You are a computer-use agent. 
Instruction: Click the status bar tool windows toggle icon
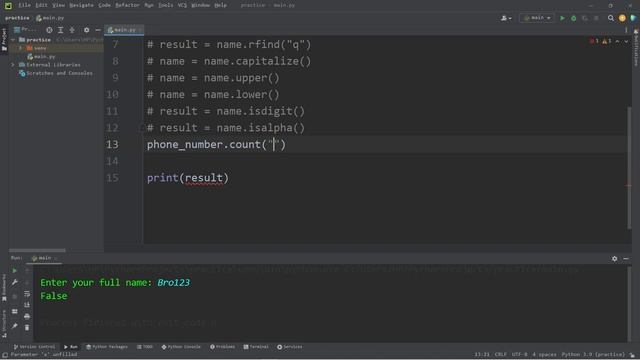(4, 355)
